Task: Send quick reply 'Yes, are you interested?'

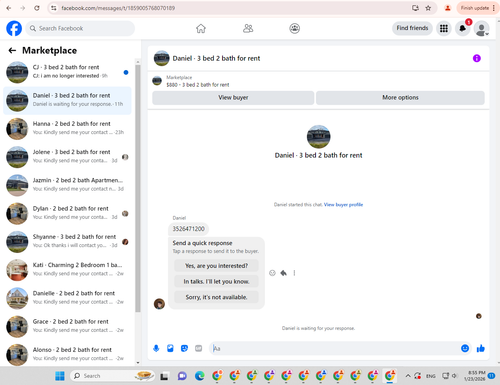Action: click(x=216, y=266)
